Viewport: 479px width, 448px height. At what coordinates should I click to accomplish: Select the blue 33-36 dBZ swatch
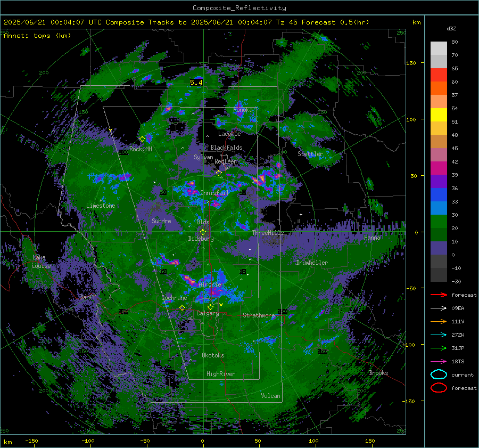pyautogui.click(x=439, y=195)
